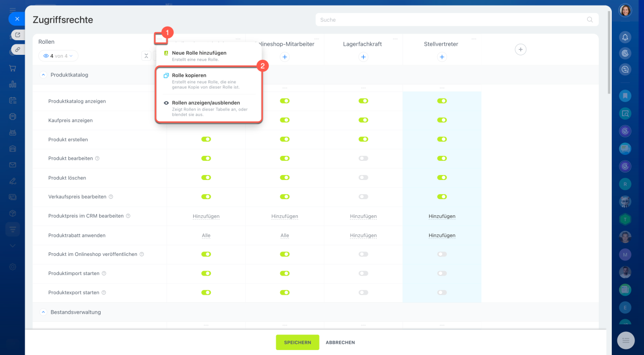The image size is (644, 355).
Task: Collapse the Produktkatalog section
Action: [x=43, y=75]
